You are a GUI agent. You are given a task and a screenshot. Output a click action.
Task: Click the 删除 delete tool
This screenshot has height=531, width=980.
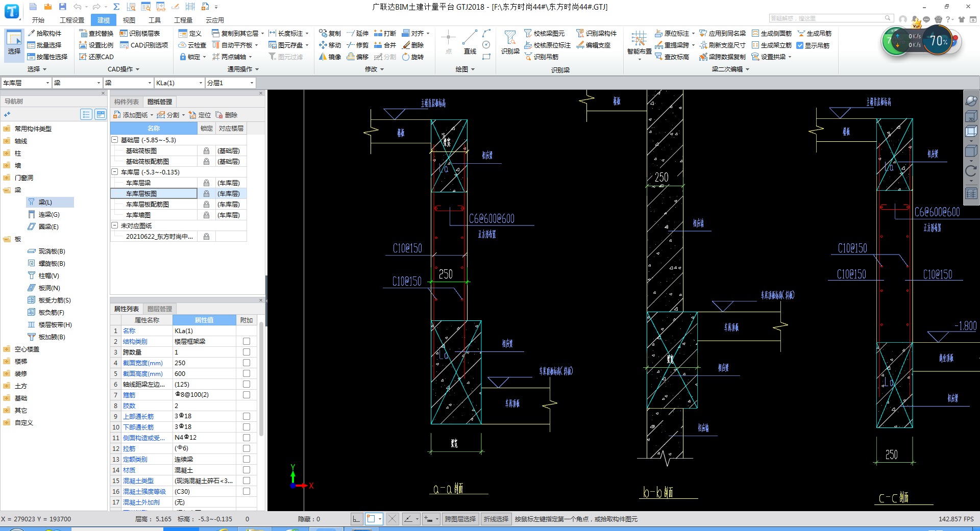click(x=413, y=45)
